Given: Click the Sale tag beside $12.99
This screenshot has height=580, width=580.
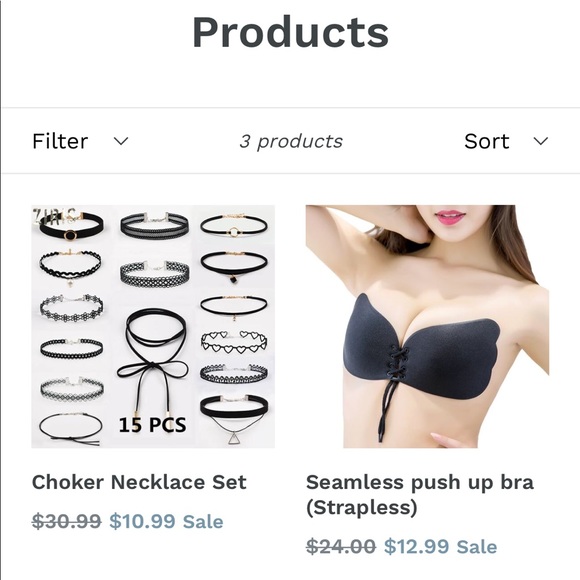Looking at the screenshot, I should pos(477,547).
